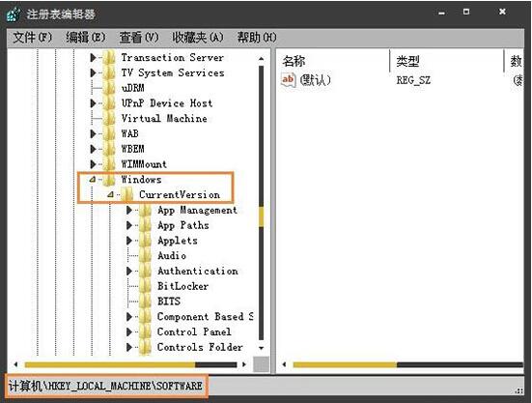Click the CurrentVersion folder icon
Image resolution: width=532 pixels, height=403 pixels.
[x=127, y=195]
